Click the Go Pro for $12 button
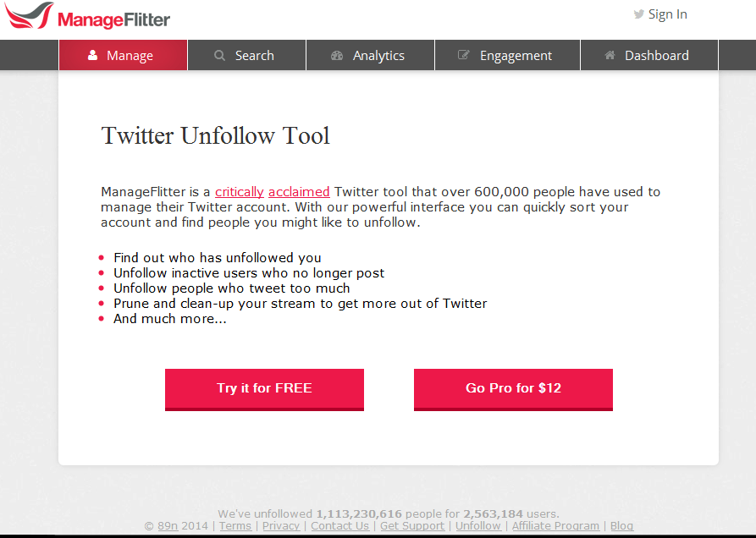756x538 pixels. pyautogui.click(x=513, y=388)
